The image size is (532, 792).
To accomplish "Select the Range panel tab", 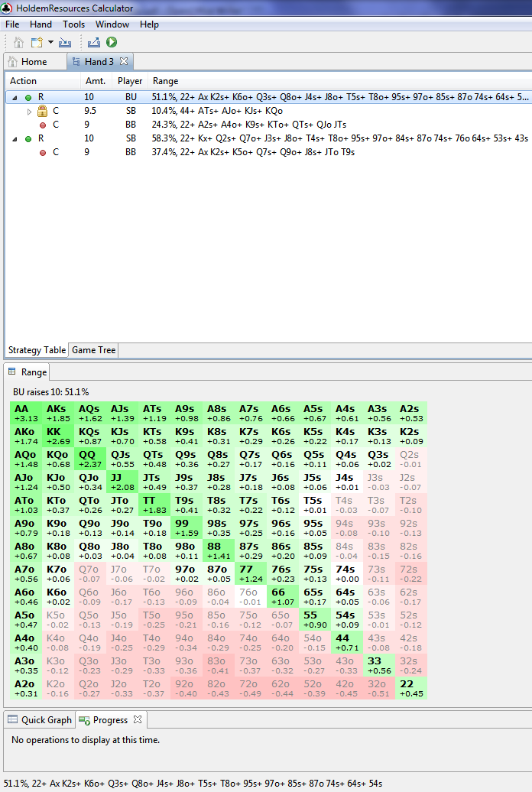I will coord(28,372).
